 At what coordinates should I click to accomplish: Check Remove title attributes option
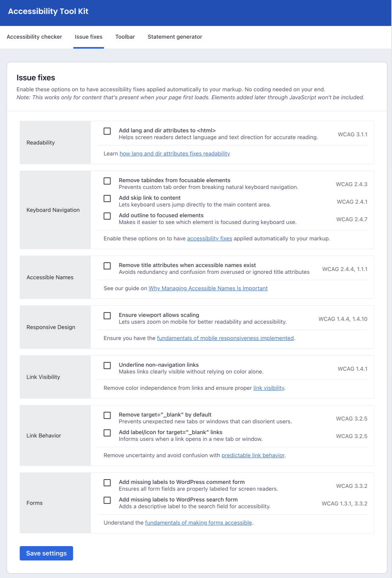[x=107, y=266]
